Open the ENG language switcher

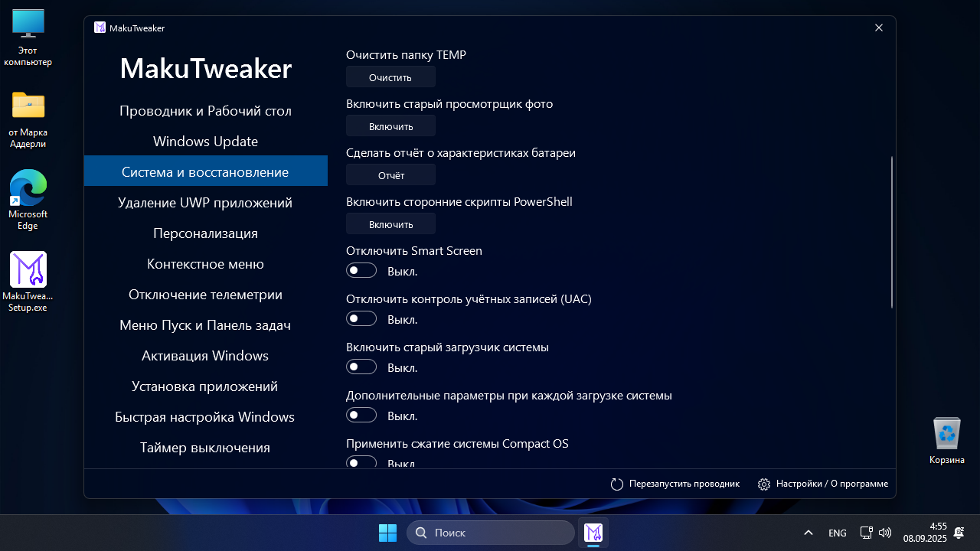point(837,533)
